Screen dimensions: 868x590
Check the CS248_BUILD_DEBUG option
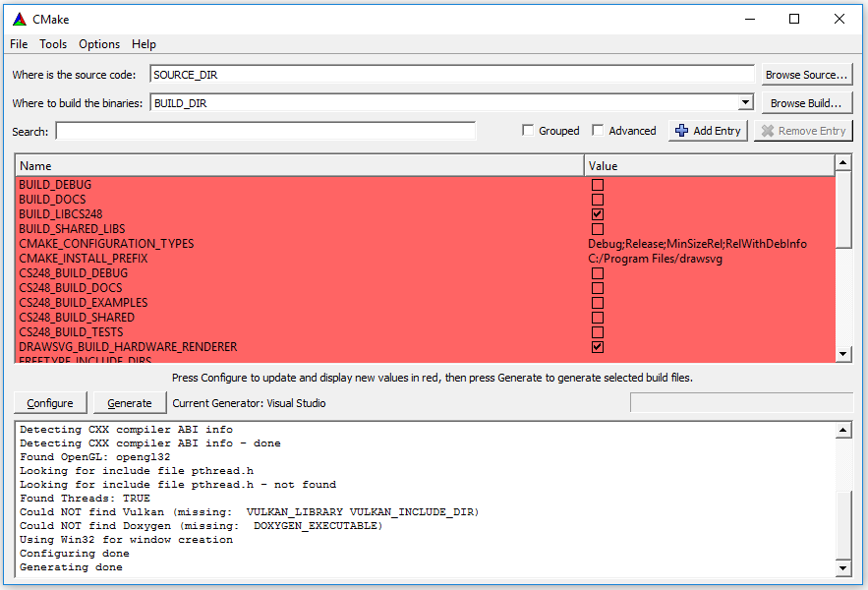598,273
